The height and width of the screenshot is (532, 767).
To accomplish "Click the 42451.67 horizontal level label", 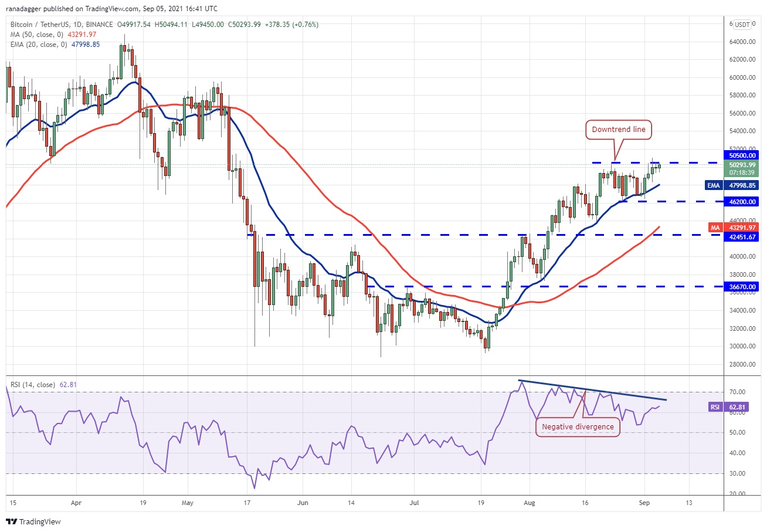I will pyautogui.click(x=743, y=236).
